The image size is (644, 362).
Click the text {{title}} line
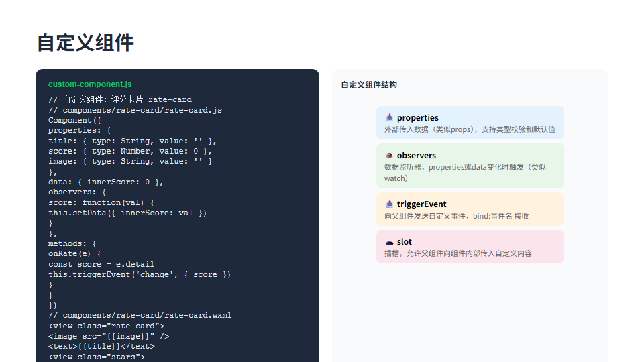(x=101, y=347)
